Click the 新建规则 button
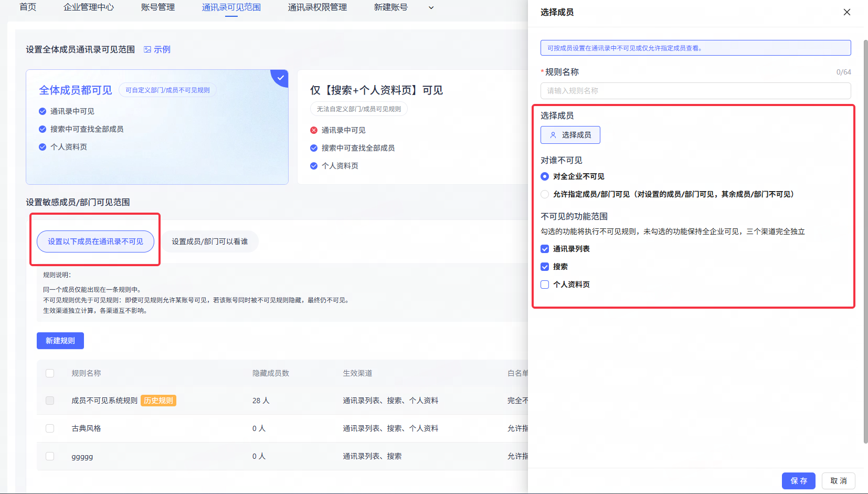 tap(60, 341)
